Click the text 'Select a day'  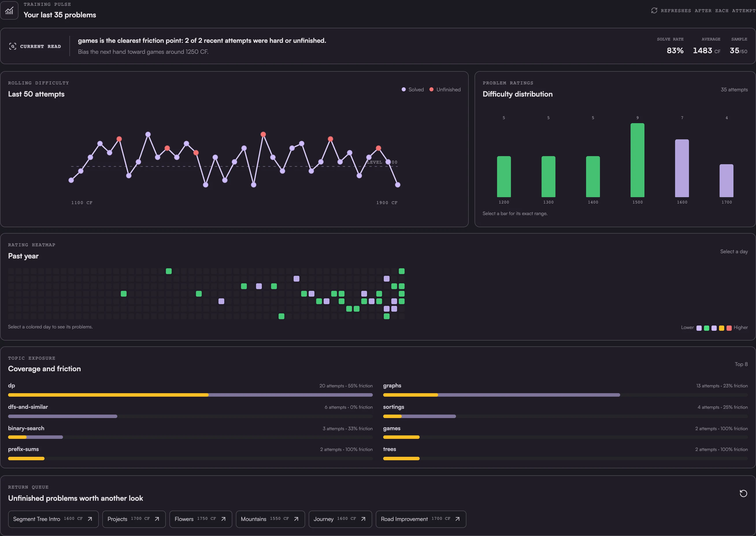pyautogui.click(x=734, y=252)
